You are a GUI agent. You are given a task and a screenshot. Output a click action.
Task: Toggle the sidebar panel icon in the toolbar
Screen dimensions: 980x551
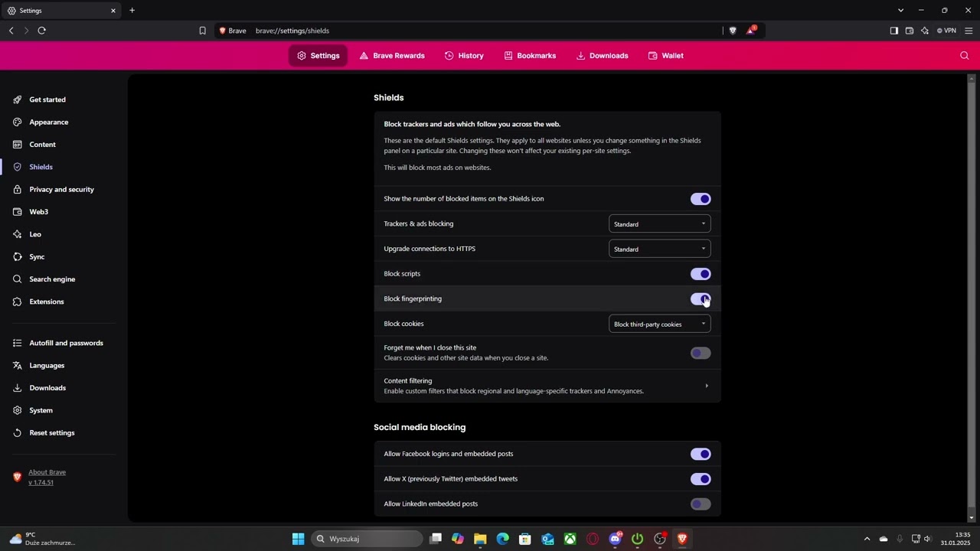click(893, 31)
